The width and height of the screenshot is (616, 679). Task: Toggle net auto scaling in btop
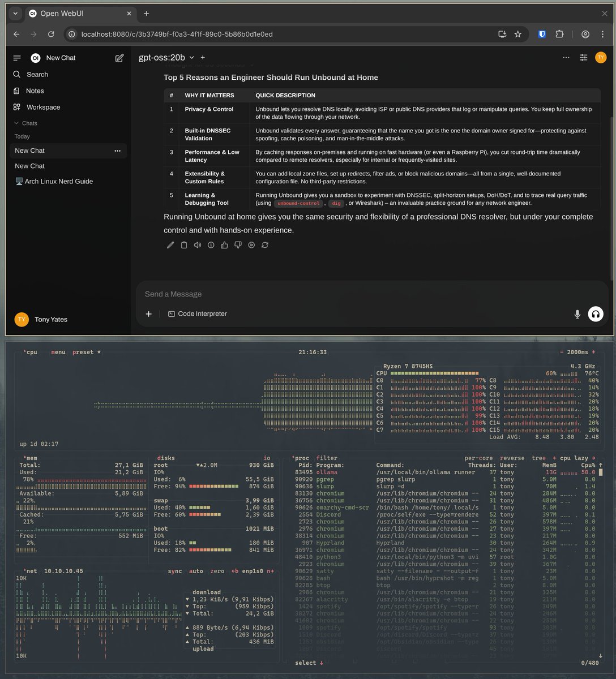click(x=196, y=571)
